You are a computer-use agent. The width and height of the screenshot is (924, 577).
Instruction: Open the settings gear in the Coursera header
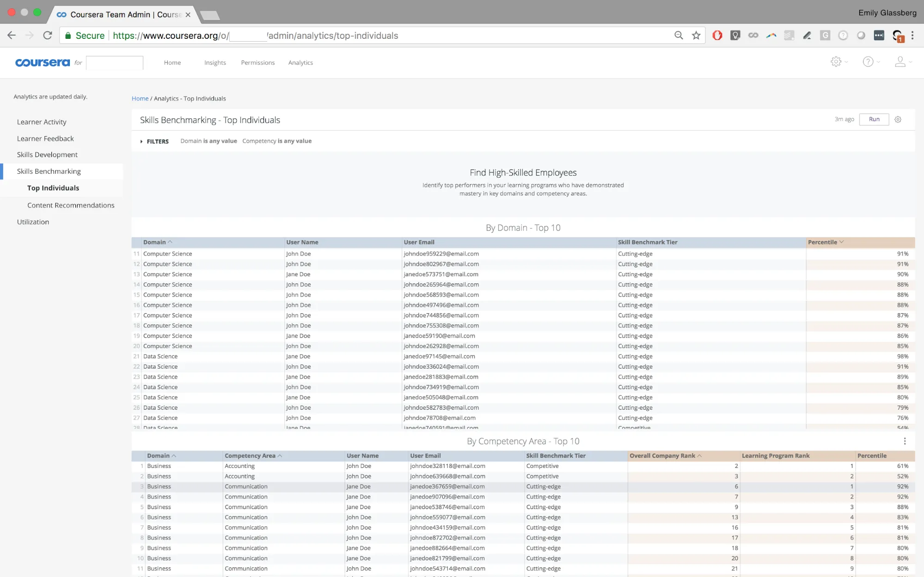(x=837, y=62)
